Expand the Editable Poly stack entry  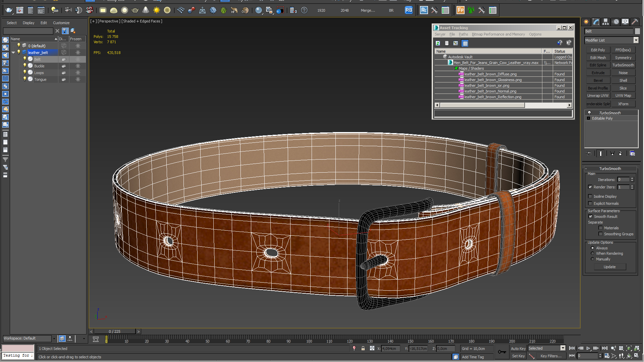589,118
